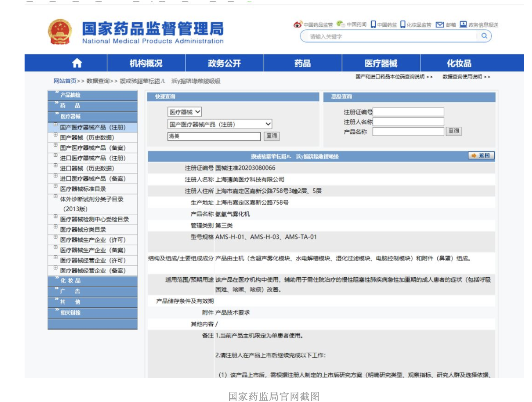Click the search magnifier icon
This screenshot has width=532, height=402.
click(484, 36)
